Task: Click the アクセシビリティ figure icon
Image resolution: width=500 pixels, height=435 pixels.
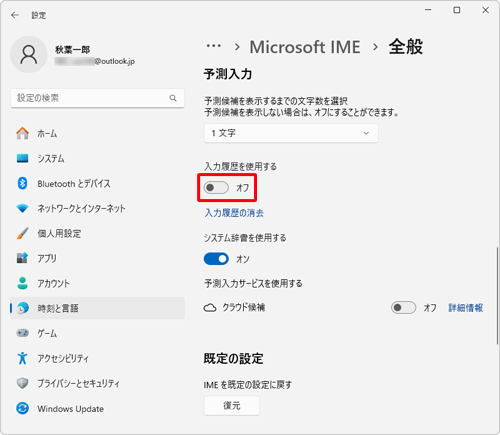Action: (x=22, y=358)
